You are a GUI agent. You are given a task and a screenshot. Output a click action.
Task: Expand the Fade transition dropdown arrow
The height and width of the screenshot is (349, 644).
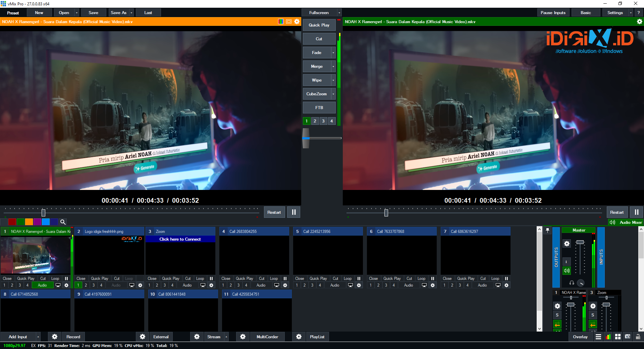(333, 53)
